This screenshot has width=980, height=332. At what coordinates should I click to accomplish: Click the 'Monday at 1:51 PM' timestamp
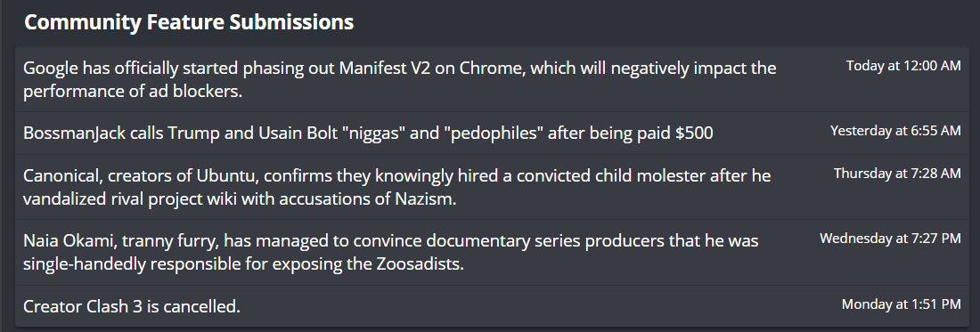click(902, 304)
